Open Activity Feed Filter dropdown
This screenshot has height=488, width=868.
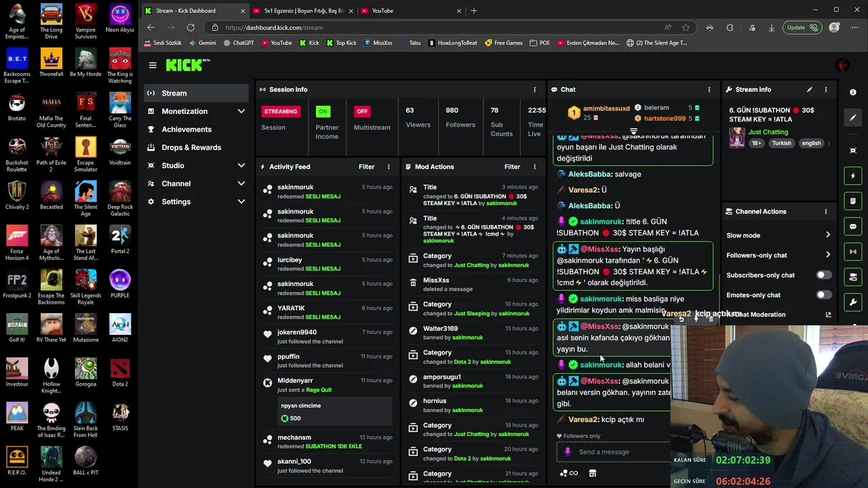[x=366, y=167]
